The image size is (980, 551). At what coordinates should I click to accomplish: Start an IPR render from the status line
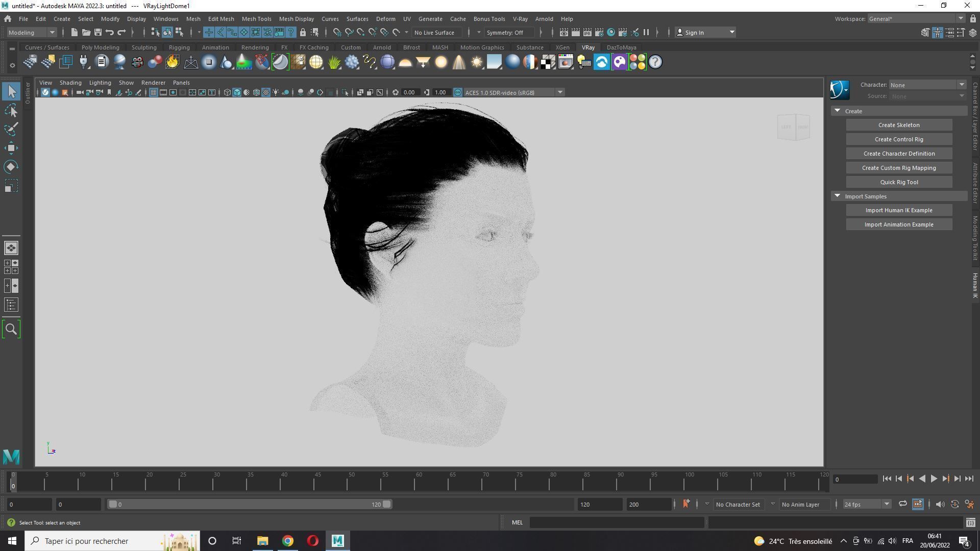point(587,32)
